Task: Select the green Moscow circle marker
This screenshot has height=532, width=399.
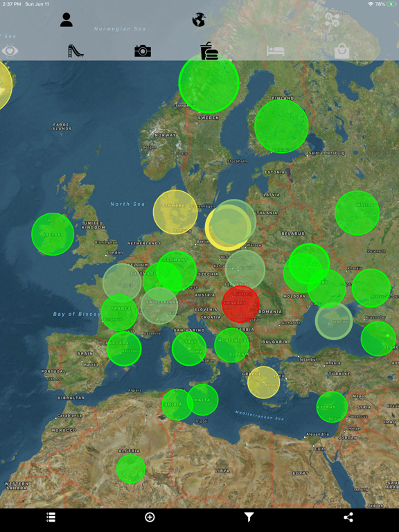Action: (357, 213)
